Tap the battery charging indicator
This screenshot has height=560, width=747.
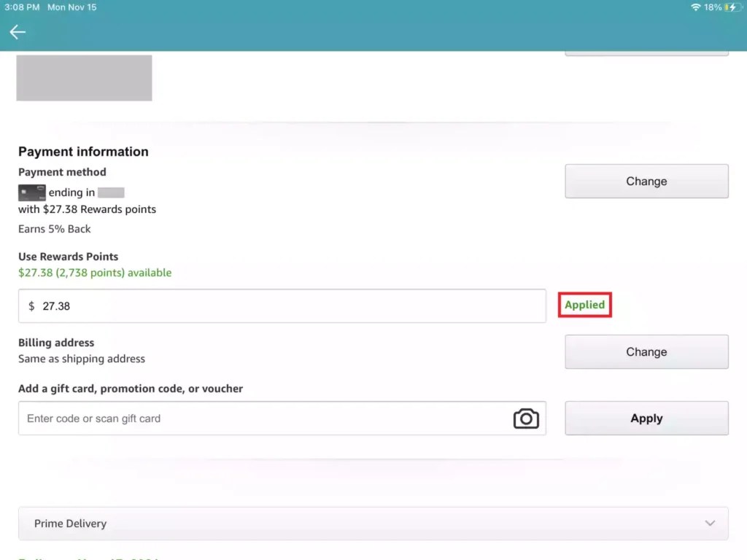pos(732,7)
